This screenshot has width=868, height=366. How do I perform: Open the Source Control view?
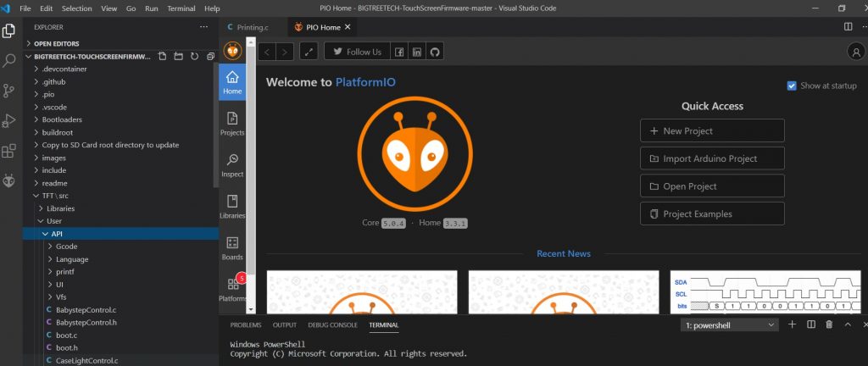tap(8, 91)
